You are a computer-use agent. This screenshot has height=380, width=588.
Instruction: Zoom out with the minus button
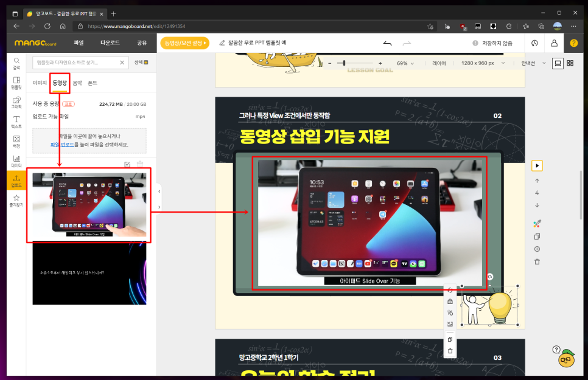(330, 63)
